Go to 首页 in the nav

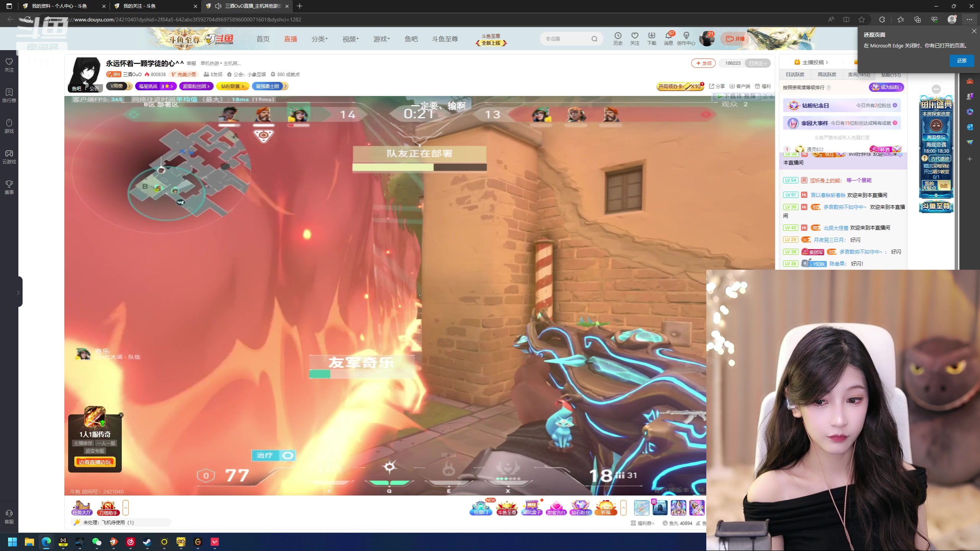(x=263, y=39)
